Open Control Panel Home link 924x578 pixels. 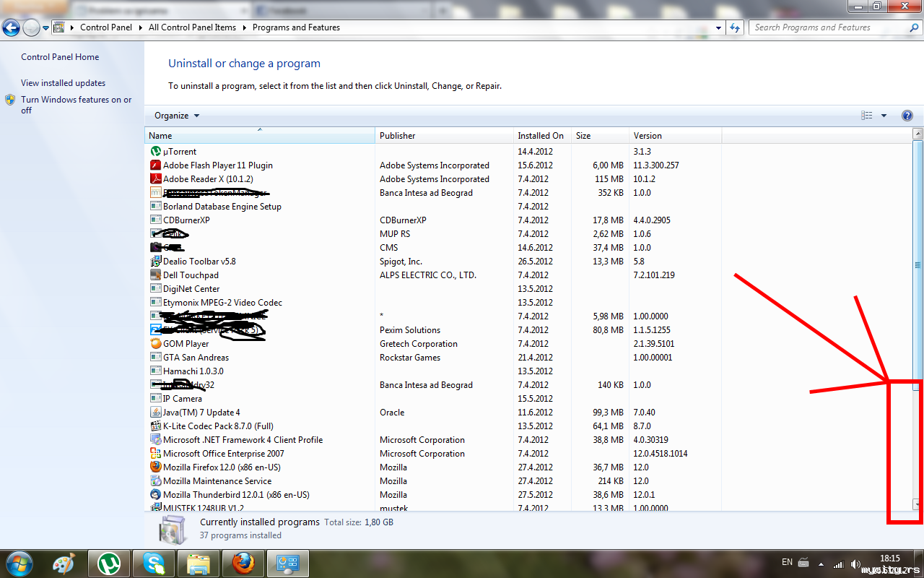coord(60,57)
